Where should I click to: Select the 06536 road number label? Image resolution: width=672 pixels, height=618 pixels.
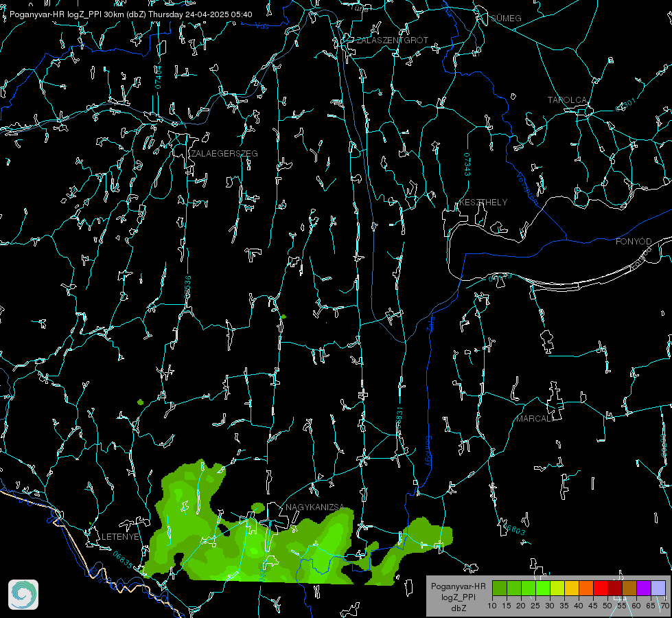[x=187, y=287]
